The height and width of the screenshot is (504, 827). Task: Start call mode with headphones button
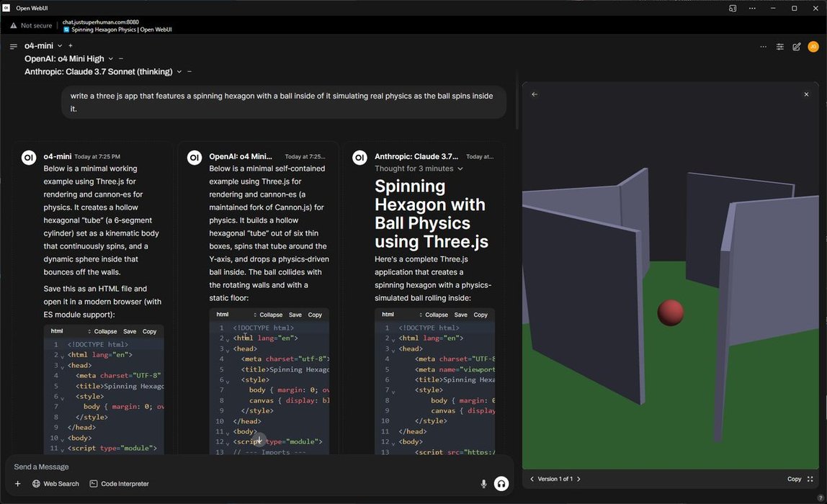(x=501, y=483)
